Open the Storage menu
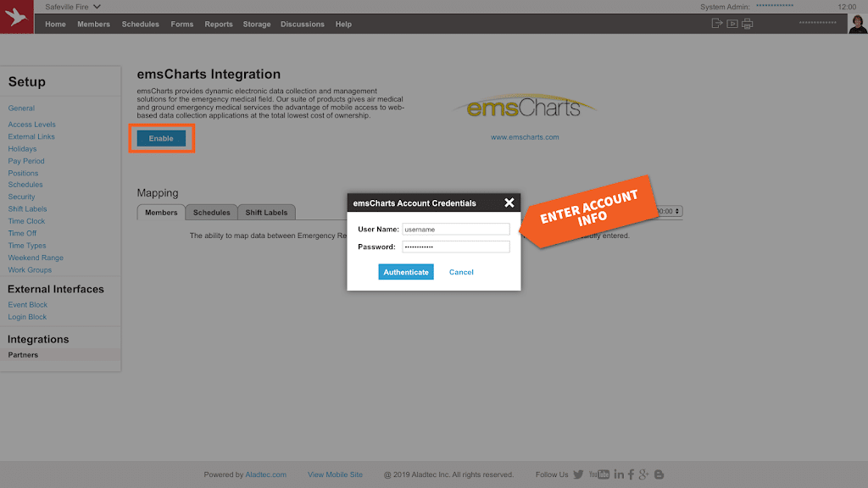The width and height of the screenshot is (868, 488). (257, 25)
